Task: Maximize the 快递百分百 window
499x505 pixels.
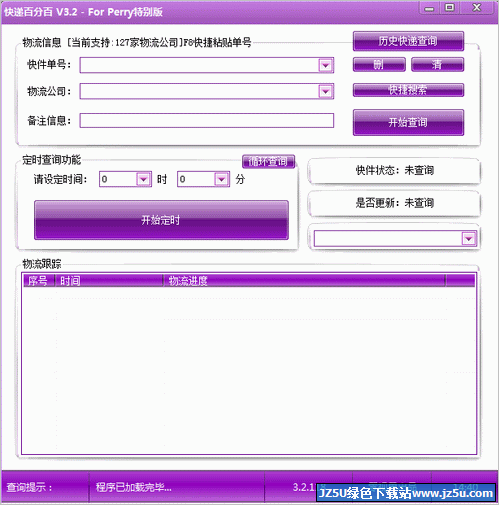Action: (450, 8)
